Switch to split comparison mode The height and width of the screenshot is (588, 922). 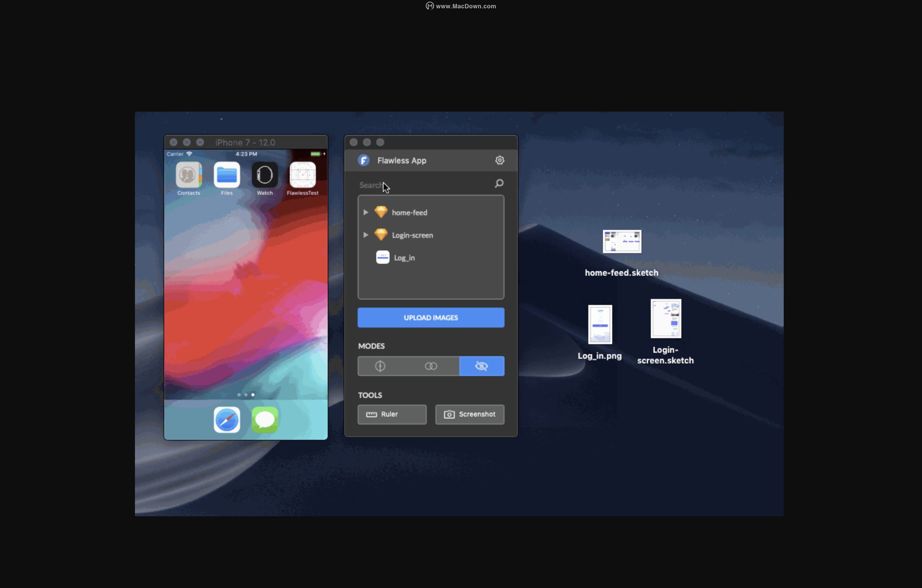(x=380, y=366)
